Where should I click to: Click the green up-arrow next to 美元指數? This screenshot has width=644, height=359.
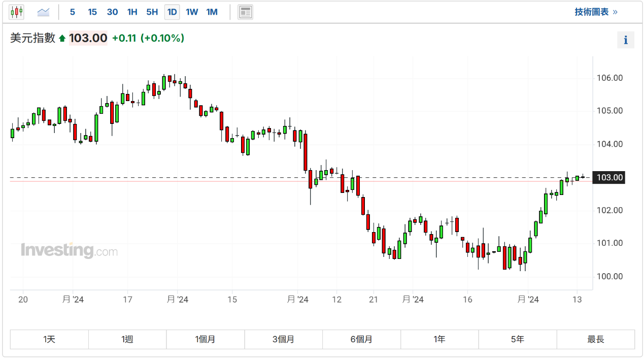pyautogui.click(x=62, y=39)
